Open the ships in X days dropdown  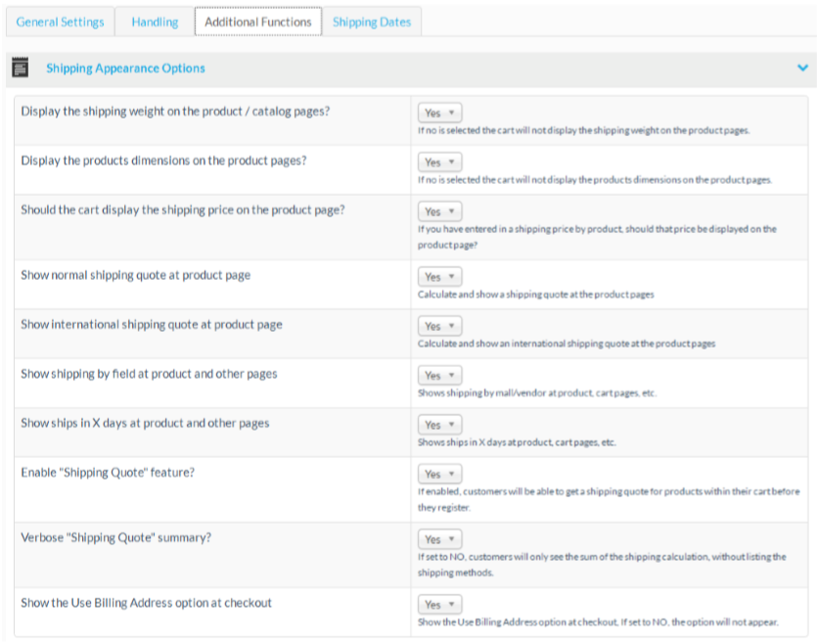tap(439, 425)
